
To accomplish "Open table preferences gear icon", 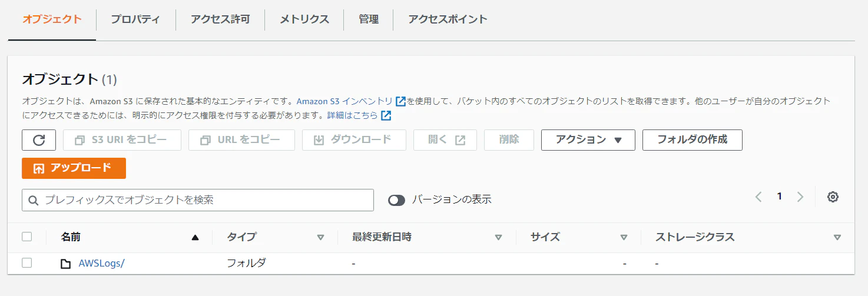I will click(x=833, y=197).
